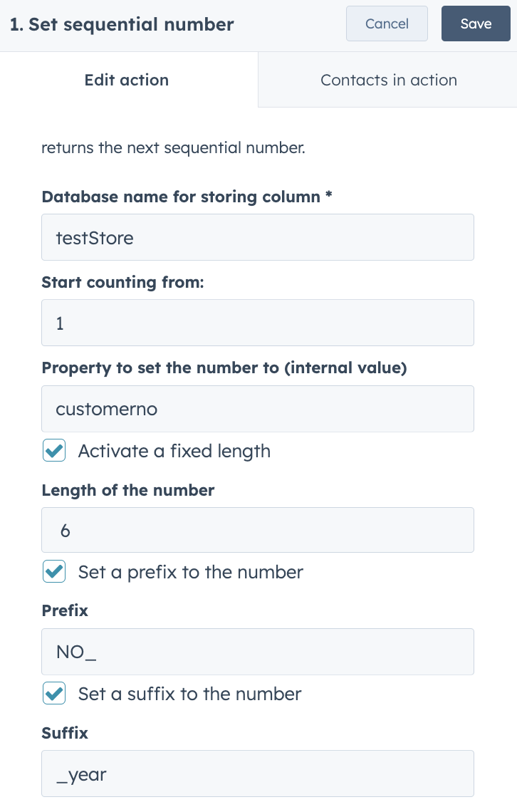Click the 'Property to set the number to' label
The width and height of the screenshot is (517, 812).
click(x=224, y=368)
